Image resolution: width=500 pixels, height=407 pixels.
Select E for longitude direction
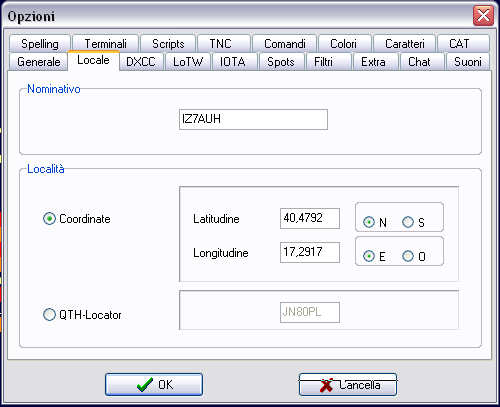pos(369,256)
